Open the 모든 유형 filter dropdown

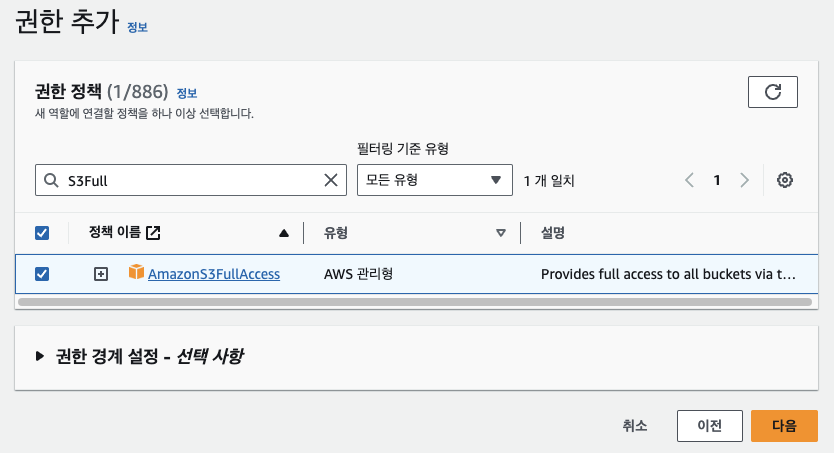click(435, 180)
